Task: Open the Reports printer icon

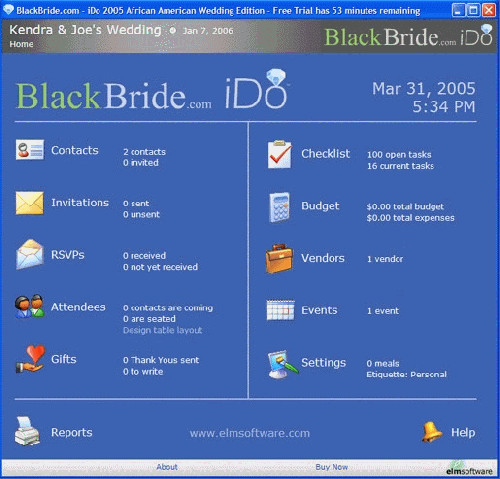Action: coord(27,431)
